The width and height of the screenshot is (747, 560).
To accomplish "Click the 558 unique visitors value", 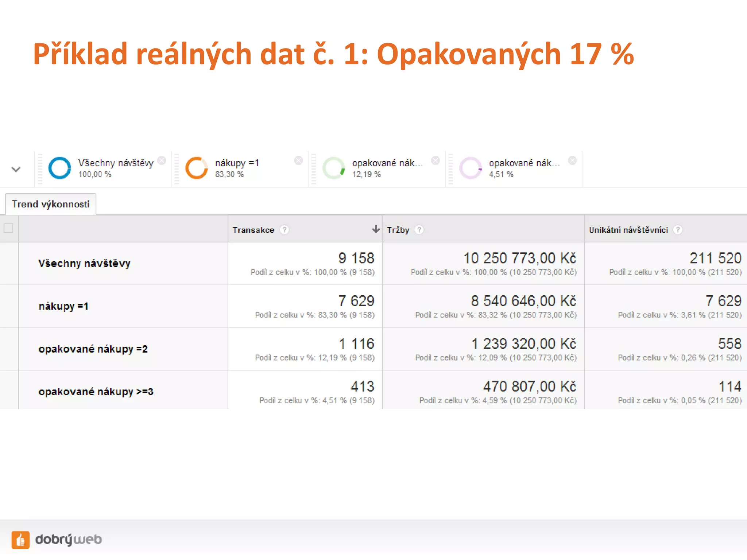I will tap(729, 343).
